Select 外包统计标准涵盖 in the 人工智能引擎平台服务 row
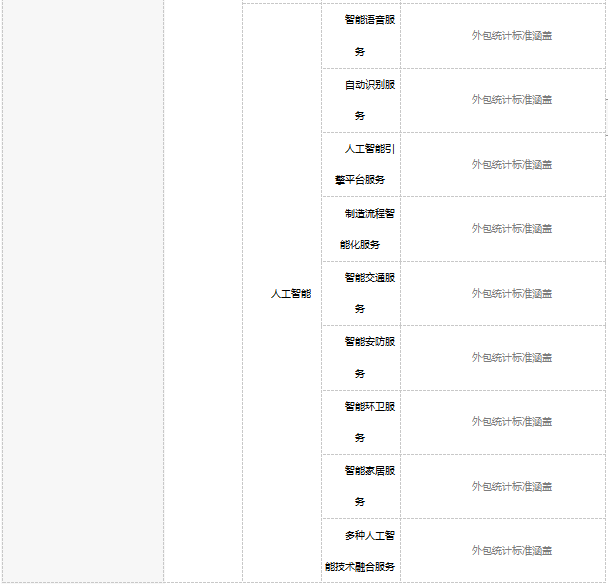The image size is (608, 584). 512,165
